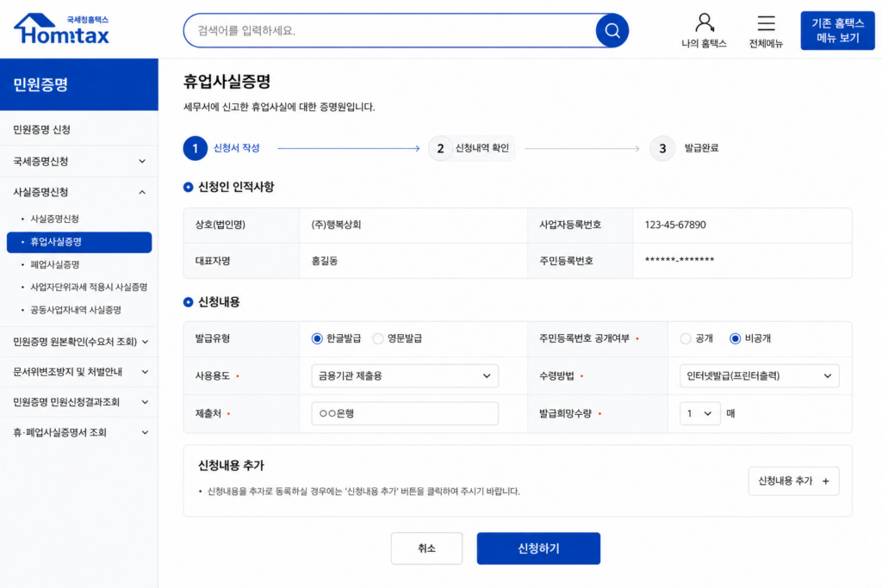Screen dimensions: 882x588
Task: Click business number 123-45-67890
Action: 675,225
